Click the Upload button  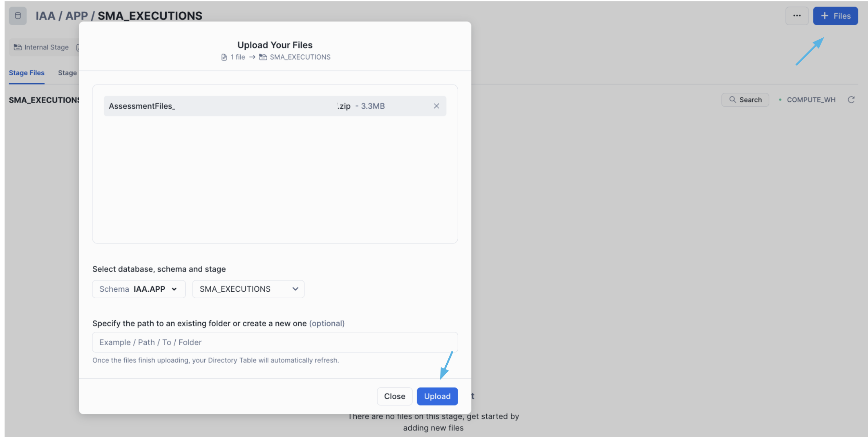pyautogui.click(x=437, y=396)
